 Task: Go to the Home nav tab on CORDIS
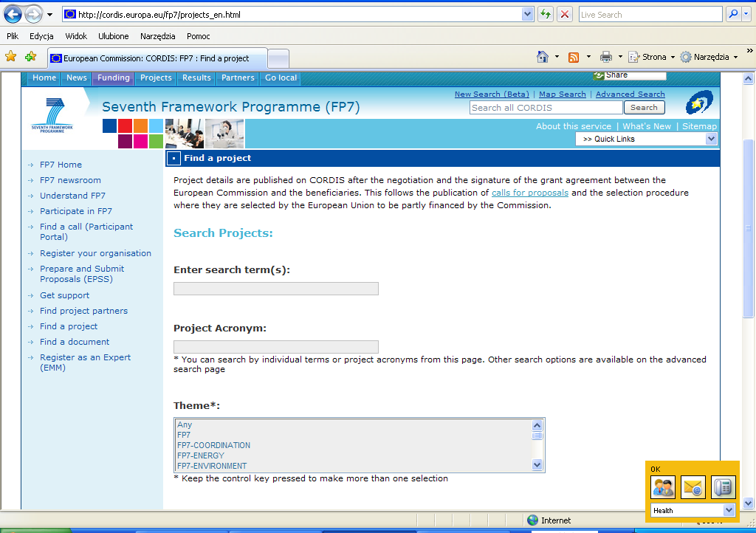coord(44,78)
